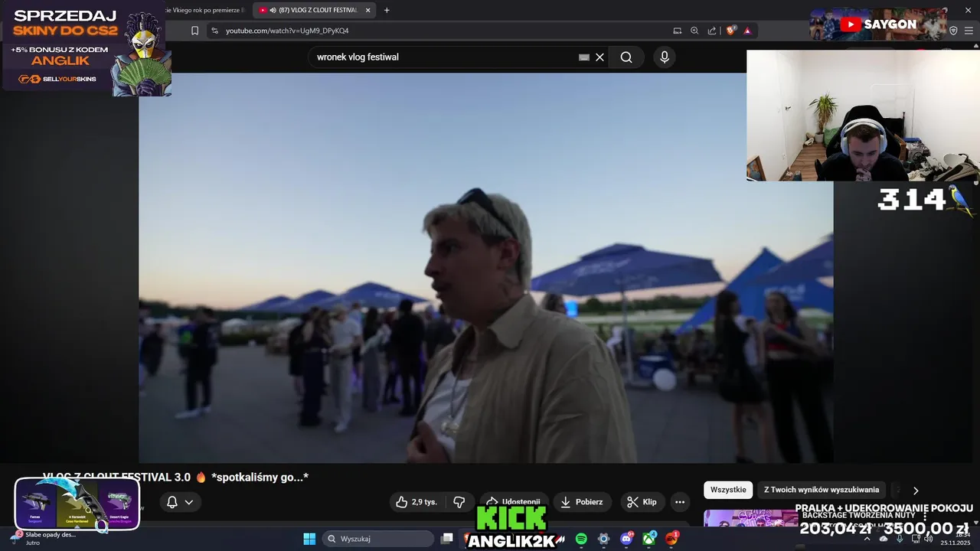Like the video with thumbs up

coord(416,502)
